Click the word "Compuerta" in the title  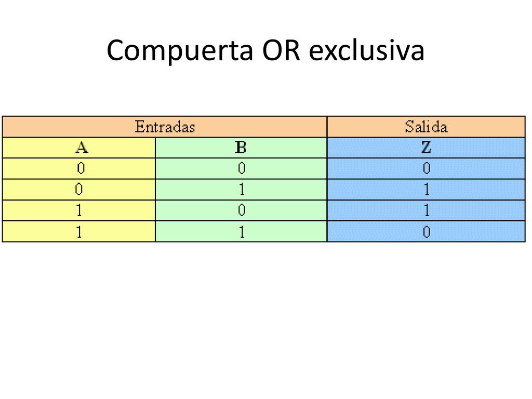click(180, 50)
